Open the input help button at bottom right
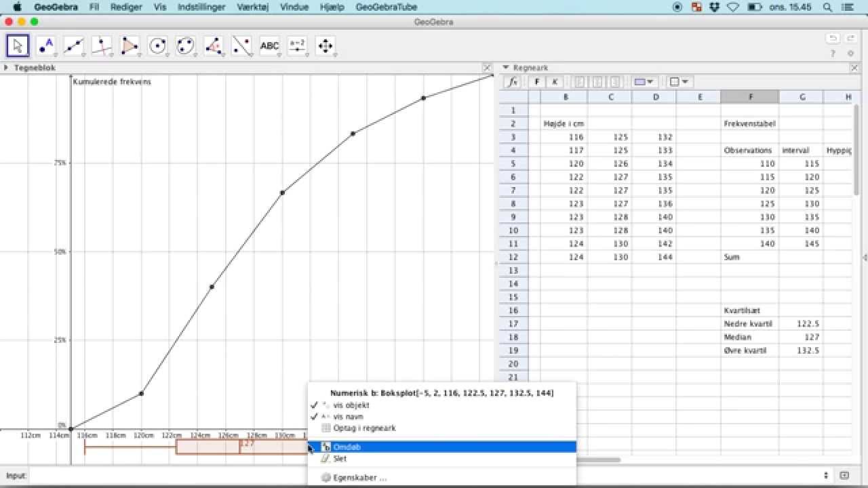The height and width of the screenshot is (488, 868). (844, 476)
